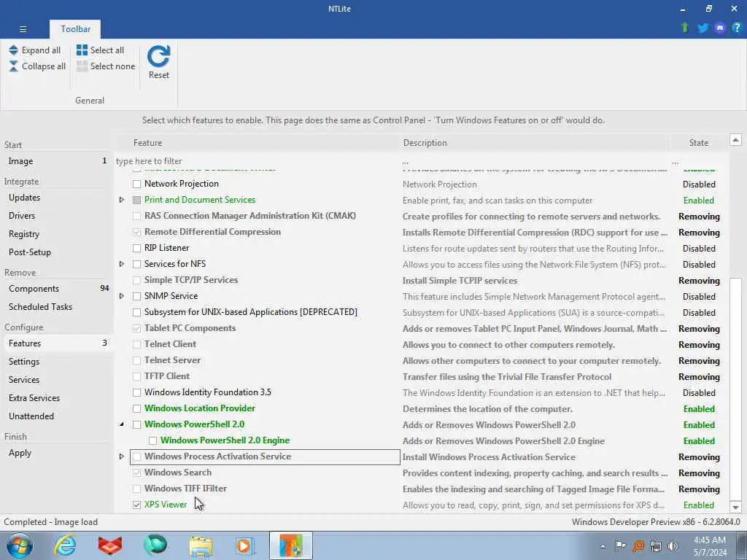Viewport: 747px width, 560px height.
Task: Open the Windows Start orb
Action: pyautogui.click(x=20, y=545)
